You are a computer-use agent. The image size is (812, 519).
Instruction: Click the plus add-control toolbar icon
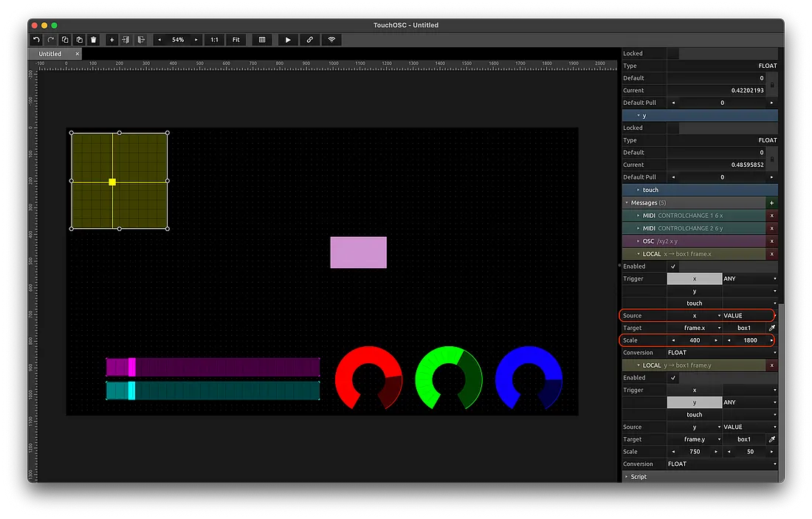112,40
